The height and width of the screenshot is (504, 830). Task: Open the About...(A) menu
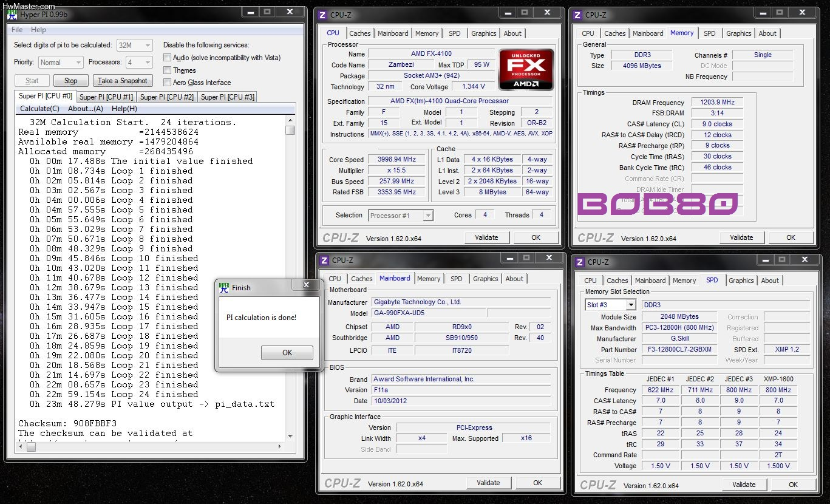coord(86,109)
